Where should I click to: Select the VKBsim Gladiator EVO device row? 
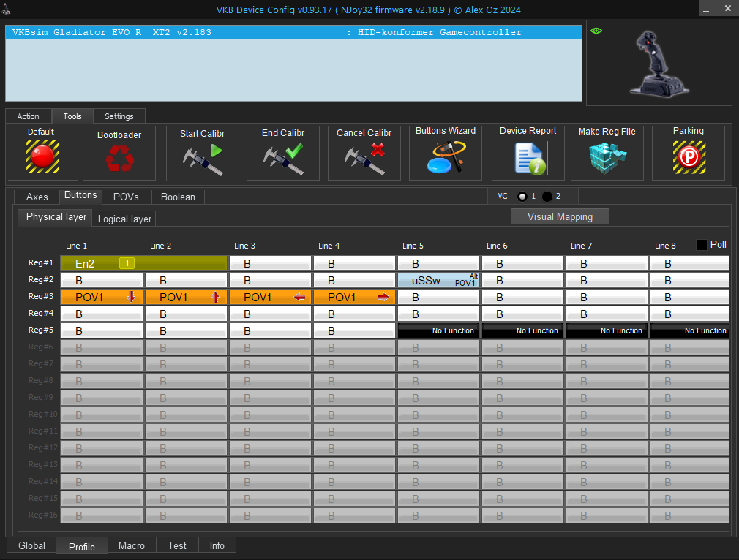pyautogui.click(x=293, y=32)
